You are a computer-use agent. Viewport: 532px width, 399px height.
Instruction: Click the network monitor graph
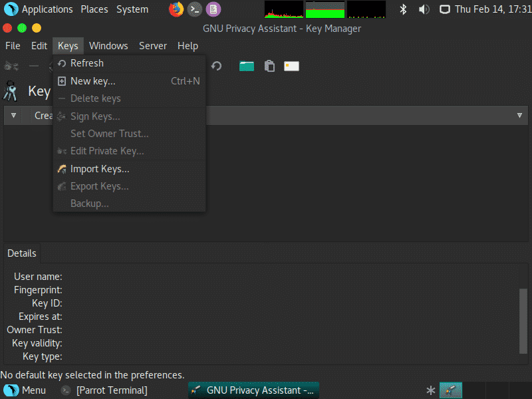pos(366,9)
